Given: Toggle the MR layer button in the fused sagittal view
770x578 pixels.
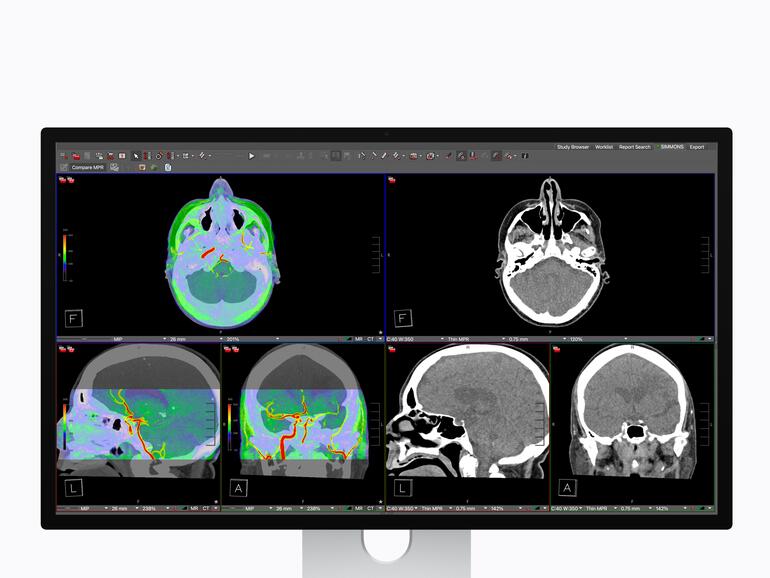Looking at the screenshot, I should tap(194, 508).
